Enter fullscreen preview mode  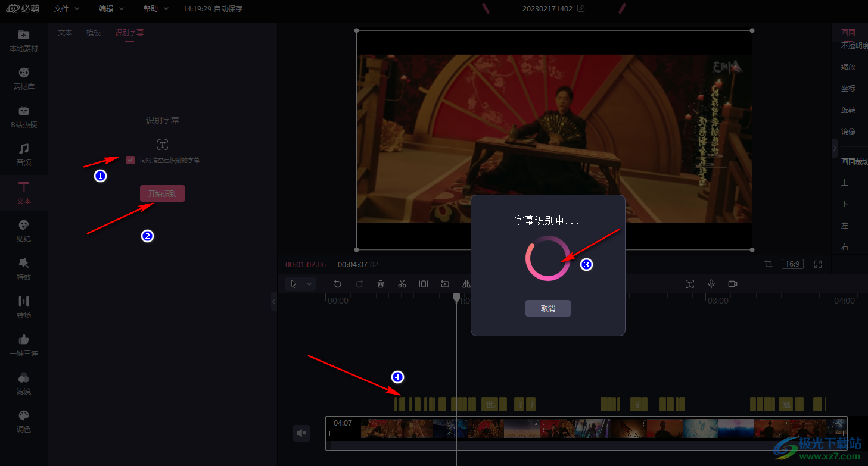(818, 264)
